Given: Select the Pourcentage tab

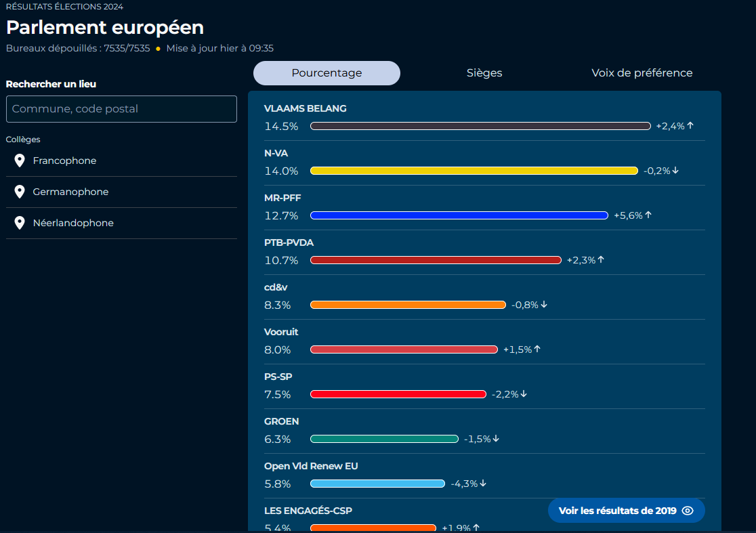Looking at the screenshot, I should pyautogui.click(x=327, y=73).
